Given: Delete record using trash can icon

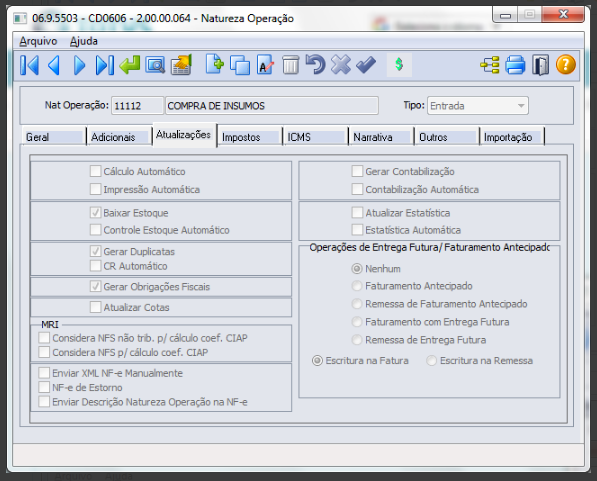Looking at the screenshot, I should point(291,65).
